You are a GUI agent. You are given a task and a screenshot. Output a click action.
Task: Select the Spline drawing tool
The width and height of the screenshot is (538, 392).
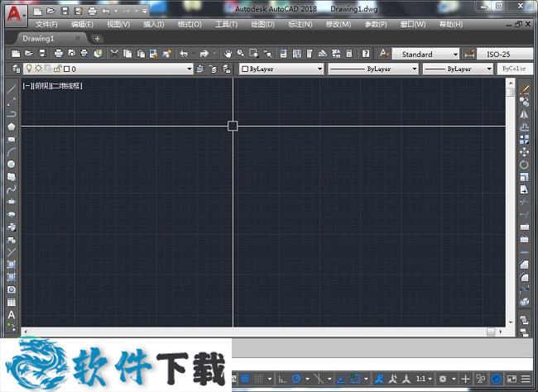point(12,189)
